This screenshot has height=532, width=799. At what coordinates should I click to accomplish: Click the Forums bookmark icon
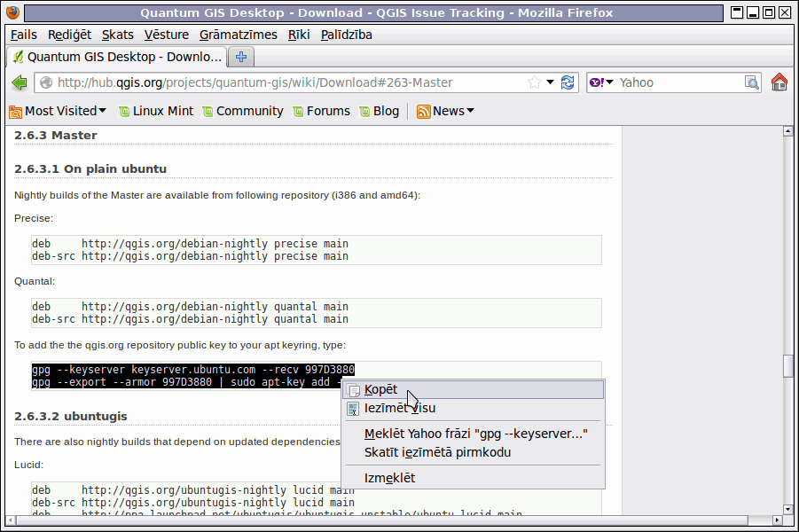[298, 112]
